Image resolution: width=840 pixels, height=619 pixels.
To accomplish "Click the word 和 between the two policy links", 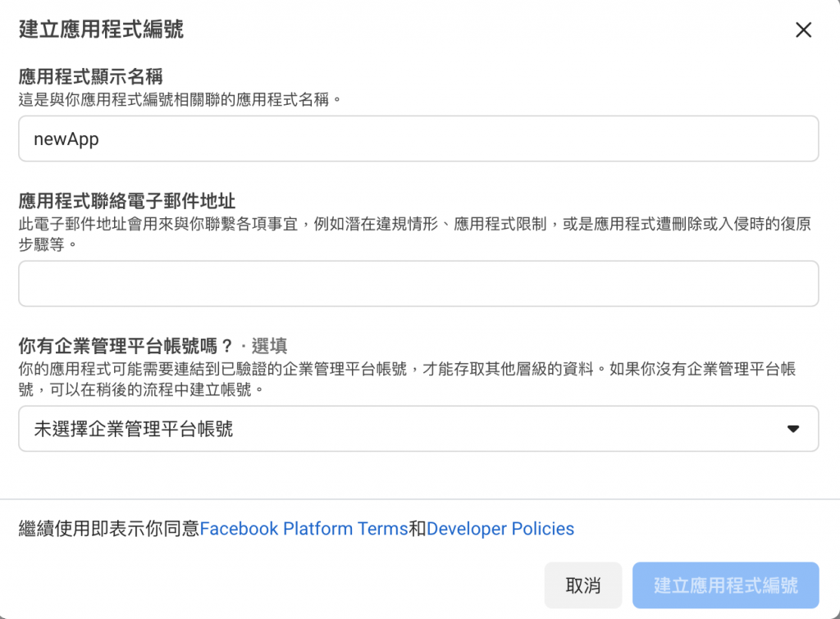I will coord(418,529).
